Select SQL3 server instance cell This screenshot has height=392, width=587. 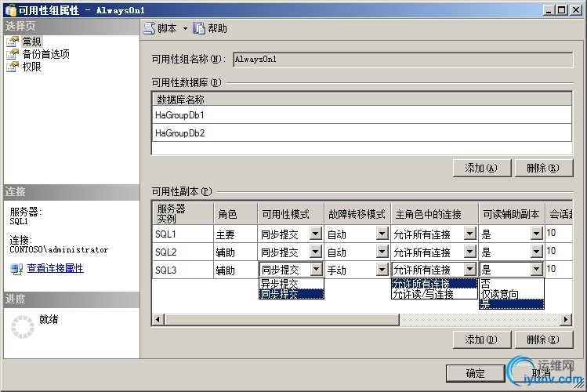(183, 270)
